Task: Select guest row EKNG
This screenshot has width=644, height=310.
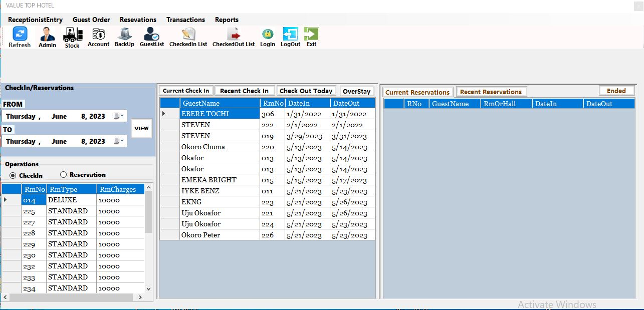Action: coord(267,202)
